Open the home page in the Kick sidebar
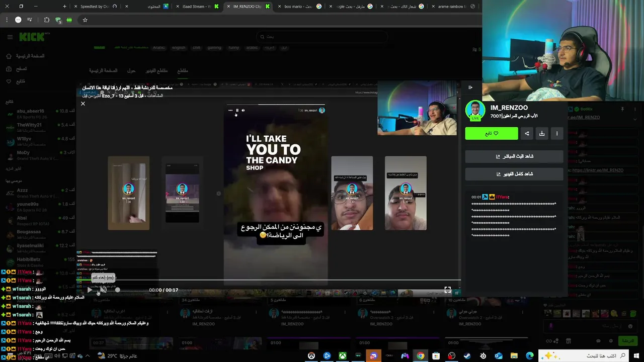This screenshot has height=362, width=644. click(26, 56)
